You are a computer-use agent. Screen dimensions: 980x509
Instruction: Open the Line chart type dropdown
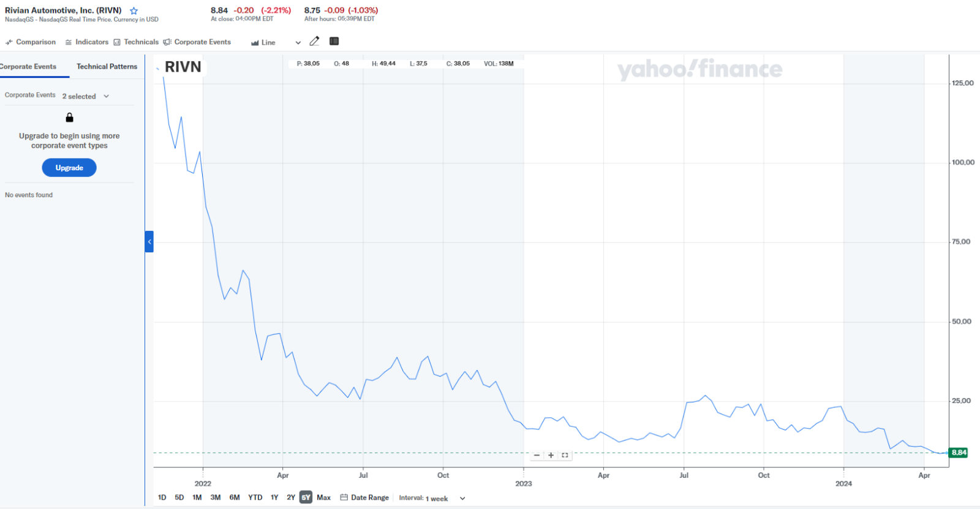coord(276,42)
